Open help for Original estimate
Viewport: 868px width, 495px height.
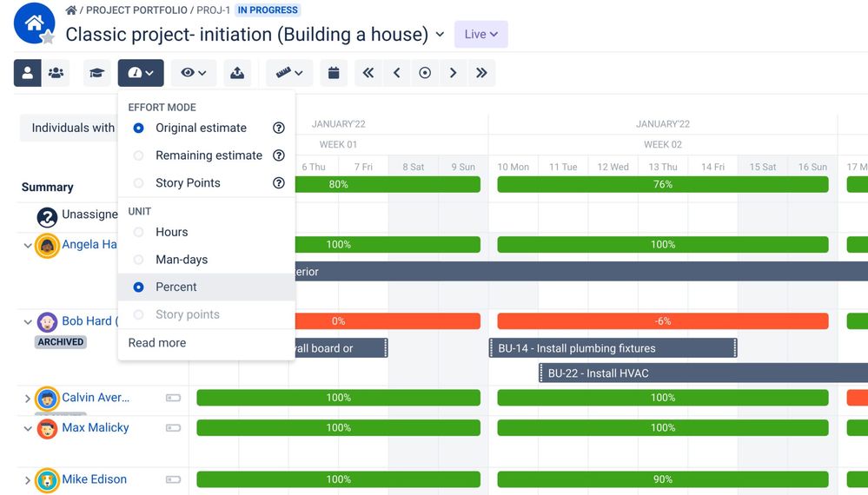click(279, 128)
